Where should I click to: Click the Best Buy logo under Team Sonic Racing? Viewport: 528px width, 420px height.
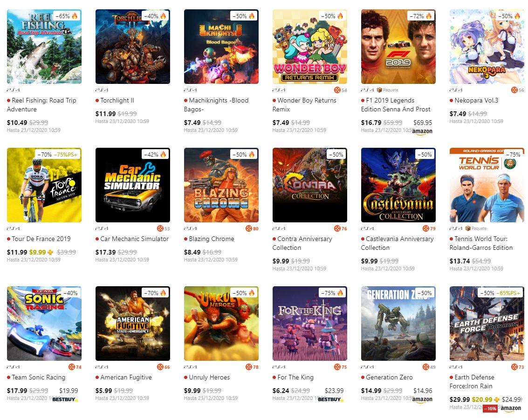[x=65, y=399]
